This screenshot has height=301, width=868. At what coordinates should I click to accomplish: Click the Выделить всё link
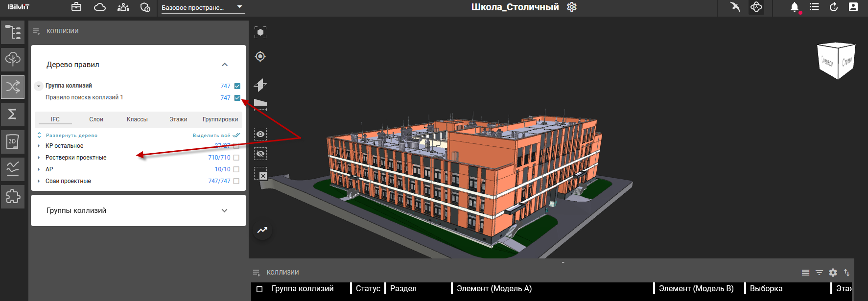[211, 136]
